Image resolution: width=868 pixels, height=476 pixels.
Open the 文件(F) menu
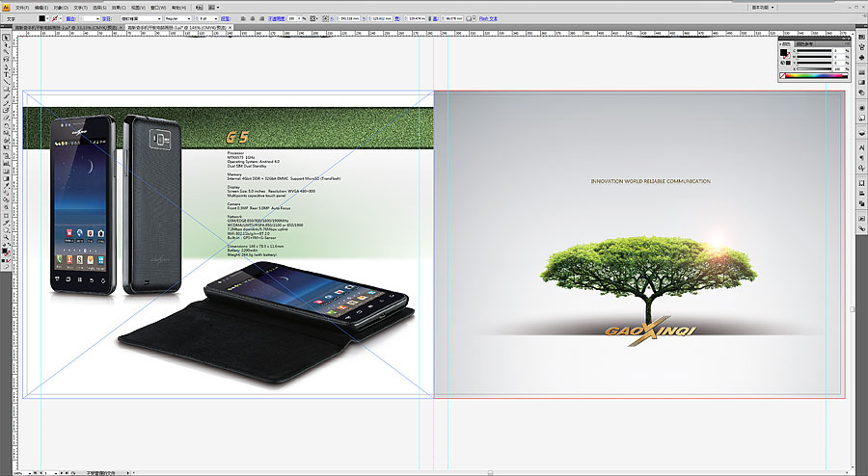pos(22,6)
